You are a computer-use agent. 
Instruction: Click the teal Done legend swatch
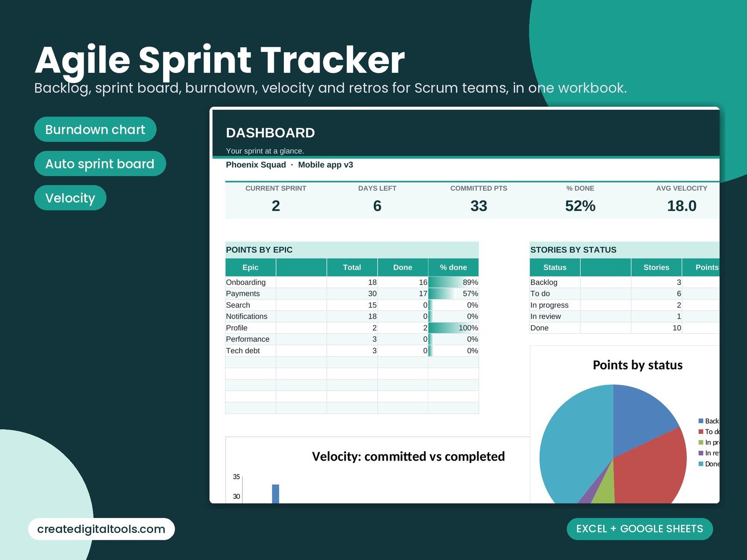pyautogui.click(x=701, y=464)
